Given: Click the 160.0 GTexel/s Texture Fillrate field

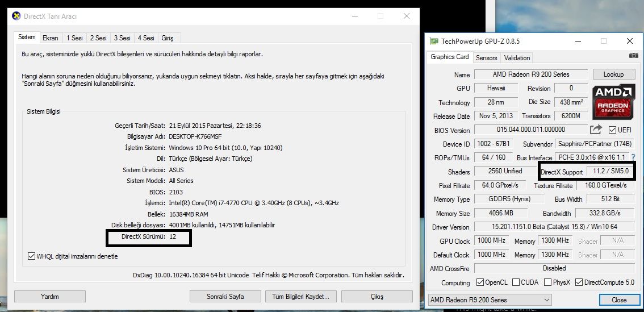Looking at the screenshot, I should point(606,185).
